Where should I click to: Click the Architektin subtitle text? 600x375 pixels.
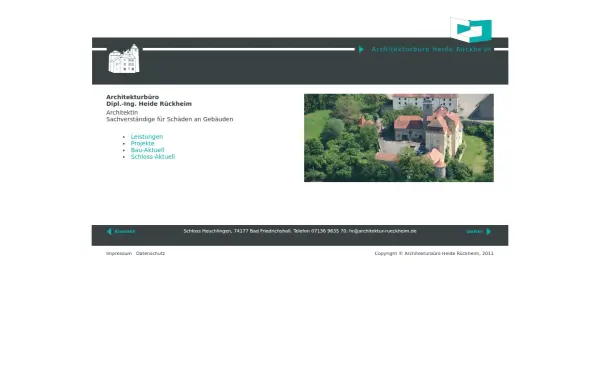(122, 112)
